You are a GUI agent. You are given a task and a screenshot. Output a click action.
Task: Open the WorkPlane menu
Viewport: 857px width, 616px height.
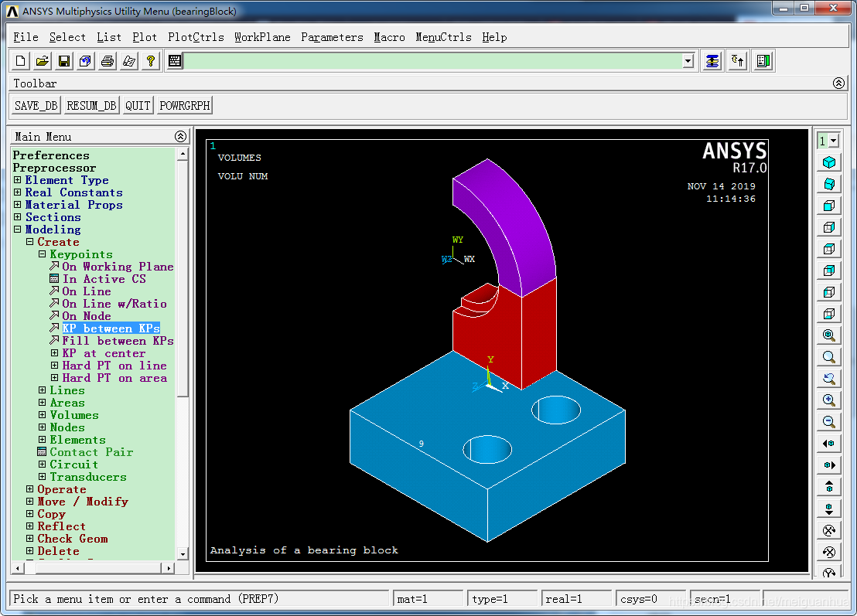[x=262, y=37]
